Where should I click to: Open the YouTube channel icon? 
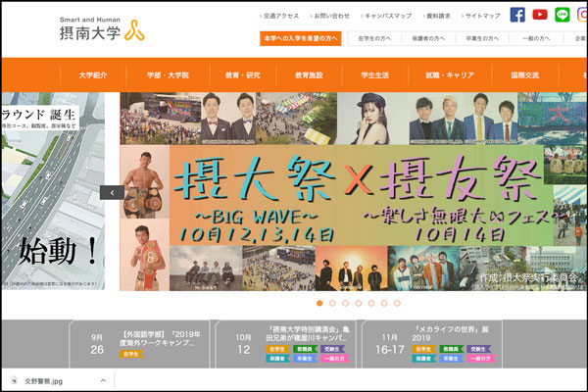pos(540,15)
